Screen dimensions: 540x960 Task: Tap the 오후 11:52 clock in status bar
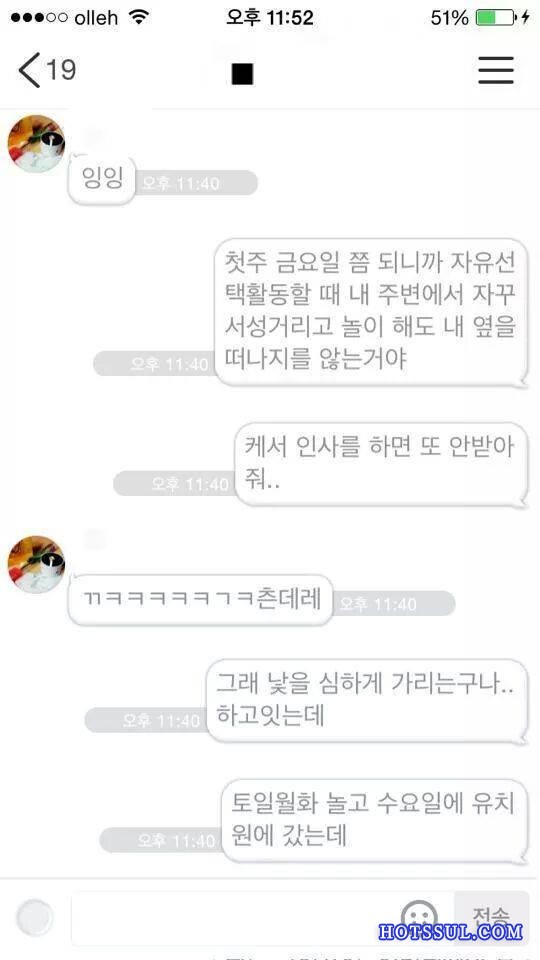click(x=270, y=17)
